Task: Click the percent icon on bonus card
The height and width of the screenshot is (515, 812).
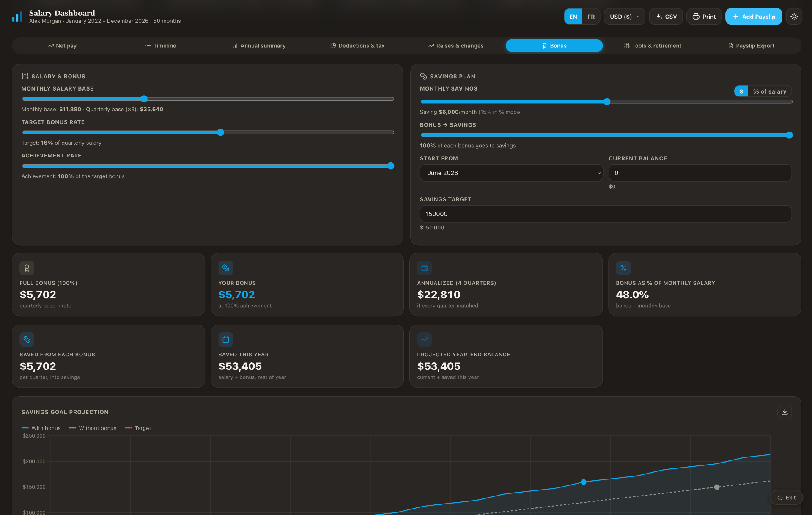Action: [623, 268]
